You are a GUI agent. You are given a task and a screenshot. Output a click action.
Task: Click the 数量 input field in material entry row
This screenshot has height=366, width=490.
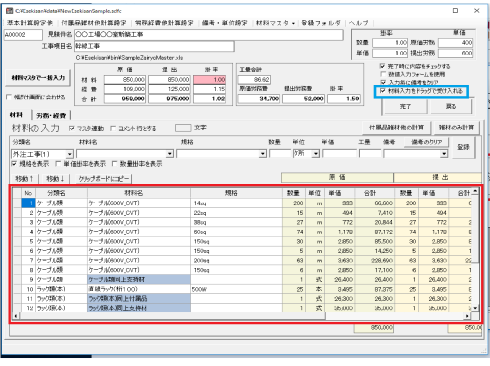280,154
